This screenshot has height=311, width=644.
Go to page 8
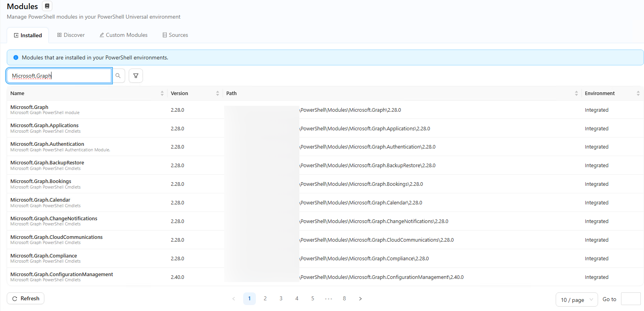(x=345, y=299)
